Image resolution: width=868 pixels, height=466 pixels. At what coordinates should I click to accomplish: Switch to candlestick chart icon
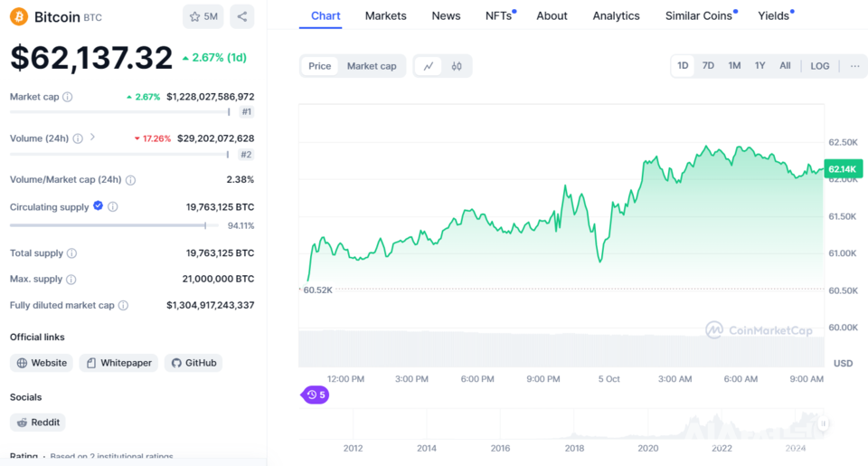tap(457, 66)
